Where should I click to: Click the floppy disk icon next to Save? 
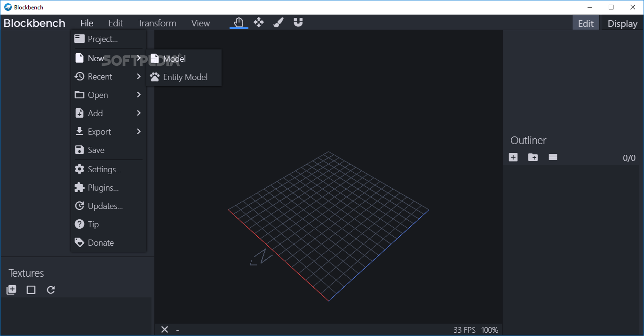point(80,150)
